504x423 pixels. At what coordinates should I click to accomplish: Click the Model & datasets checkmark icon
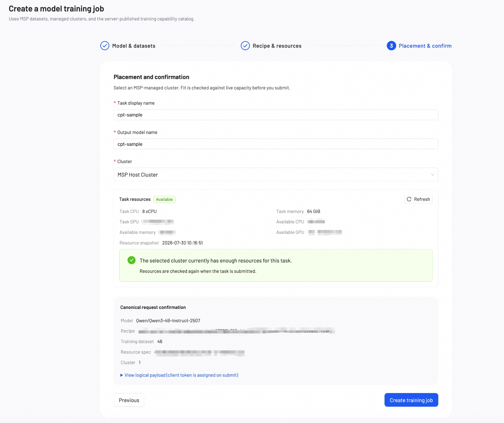tap(105, 46)
